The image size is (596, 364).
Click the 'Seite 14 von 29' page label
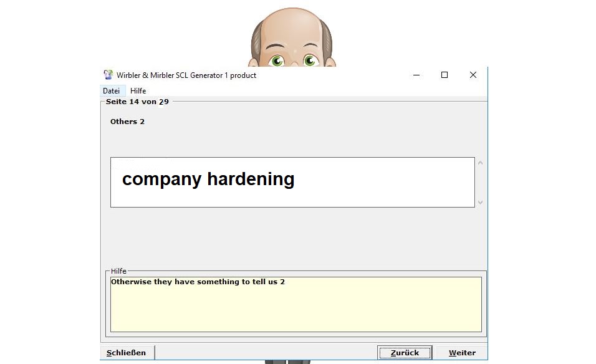point(137,101)
